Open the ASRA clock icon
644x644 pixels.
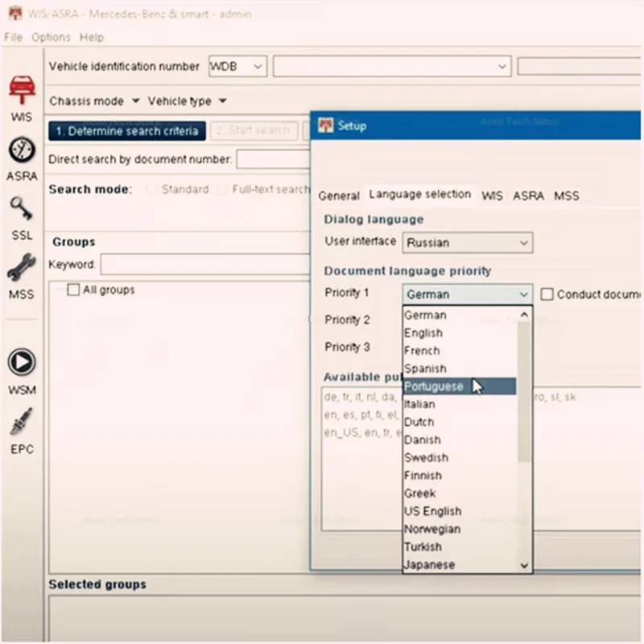[22, 150]
